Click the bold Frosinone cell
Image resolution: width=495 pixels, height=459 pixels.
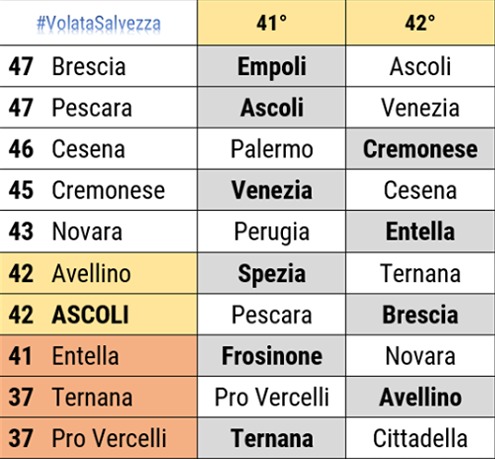pyautogui.click(x=272, y=356)
